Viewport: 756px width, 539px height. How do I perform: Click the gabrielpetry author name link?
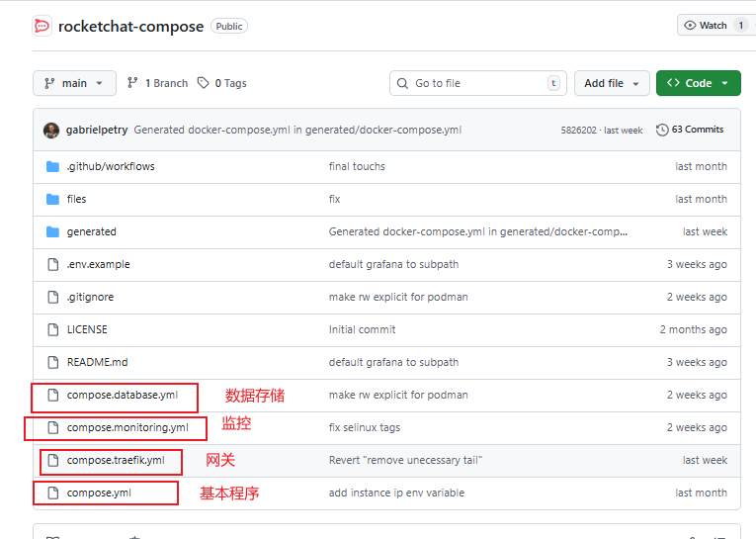point(97,131)
